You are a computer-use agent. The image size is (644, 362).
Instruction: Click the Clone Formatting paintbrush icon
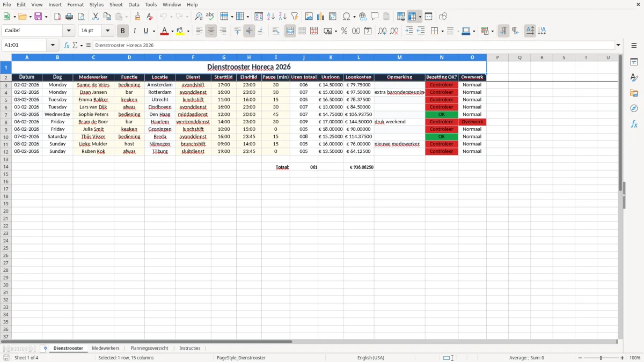[x=138, y=17]
